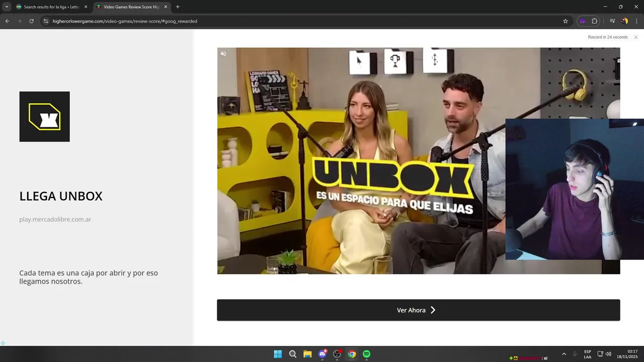Open the volume tray icon
Viewport: 644px width, 362px height.
click(608, 354)
